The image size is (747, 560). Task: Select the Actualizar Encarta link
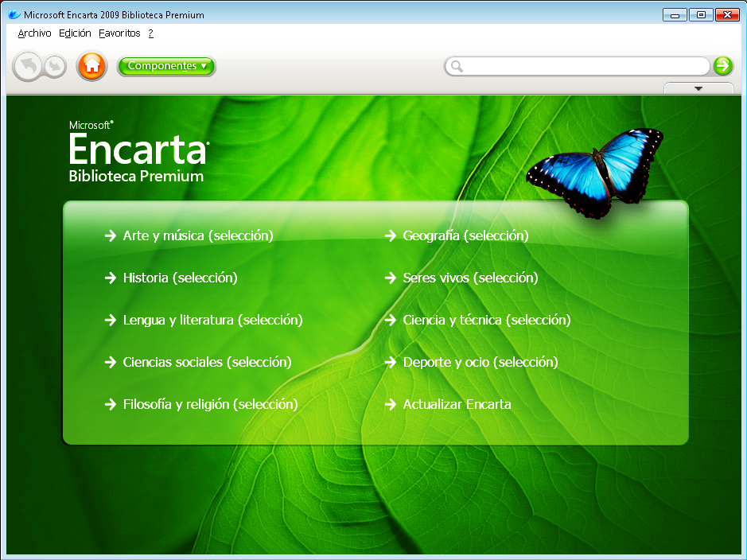457,404
